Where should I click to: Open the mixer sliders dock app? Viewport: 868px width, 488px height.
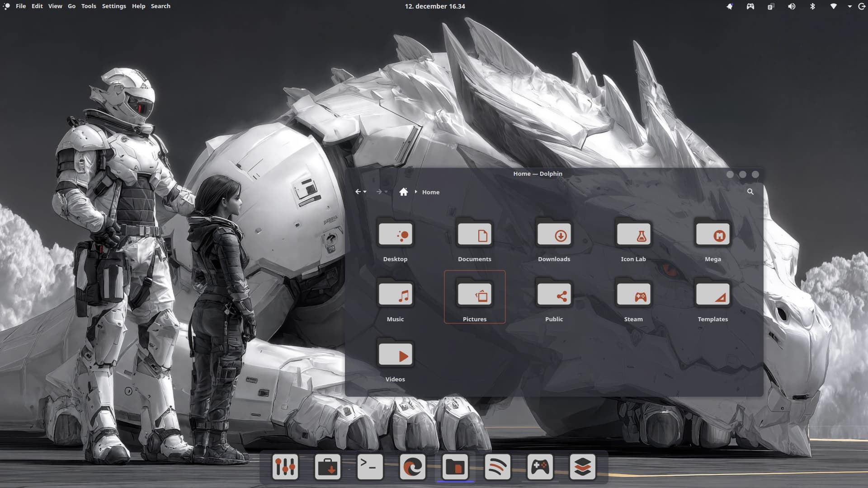coord(285,467)
